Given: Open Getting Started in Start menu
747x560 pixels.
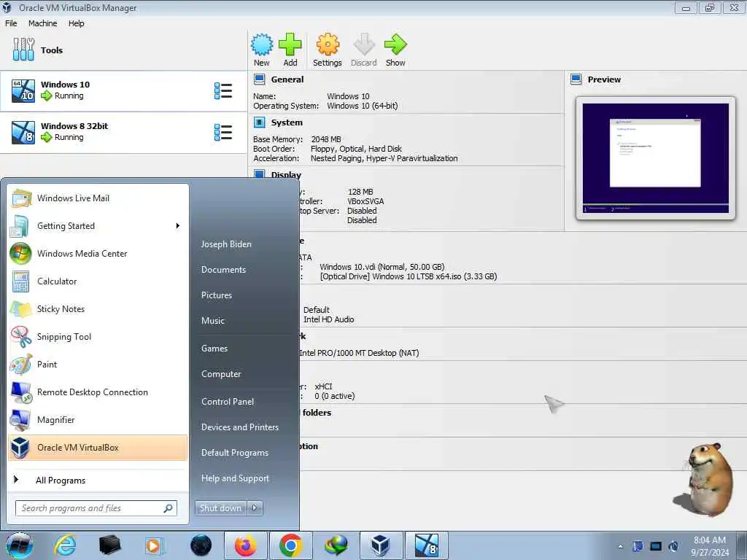Looking at the screenshot, I should (x=98, y=226).
